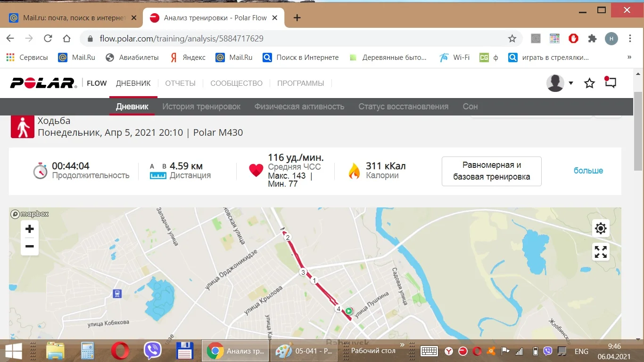The width and height of the screenshot is (644, 362).
Task: Click the stopwatch duration icon
Action: coord(41,171)
